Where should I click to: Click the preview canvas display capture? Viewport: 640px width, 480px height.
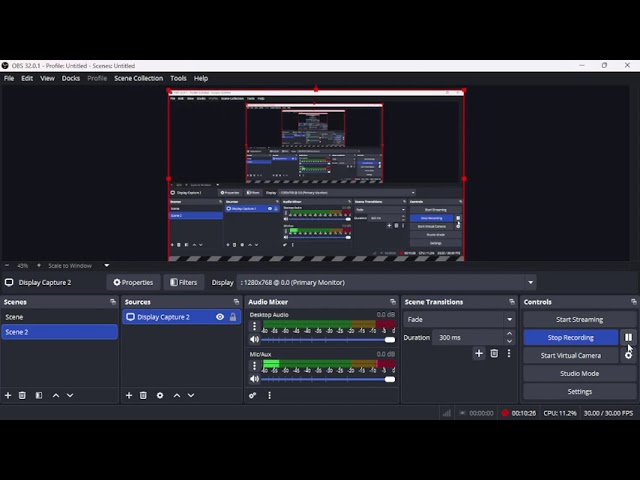click(316, 175)
